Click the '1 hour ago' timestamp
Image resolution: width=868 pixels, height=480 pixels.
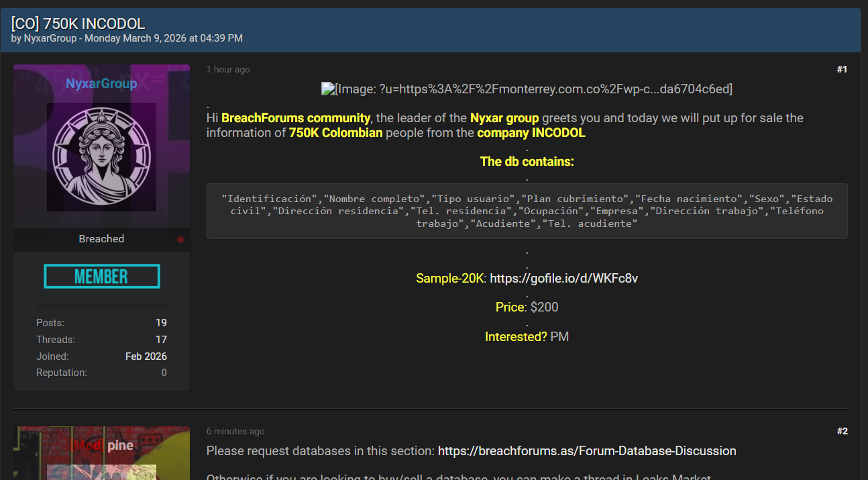[228, 70]
